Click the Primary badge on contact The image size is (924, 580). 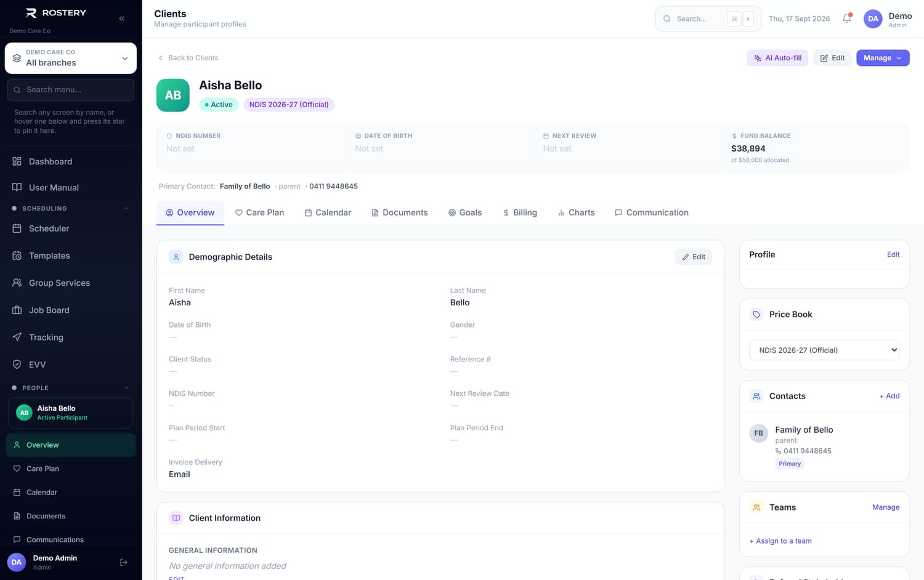(x=790, y=464)
